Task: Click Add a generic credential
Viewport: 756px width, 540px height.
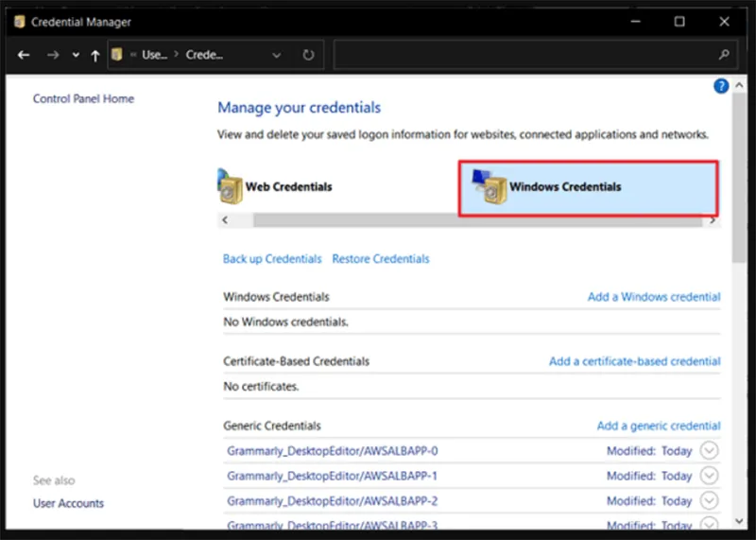Action: (x=659, y=426)
